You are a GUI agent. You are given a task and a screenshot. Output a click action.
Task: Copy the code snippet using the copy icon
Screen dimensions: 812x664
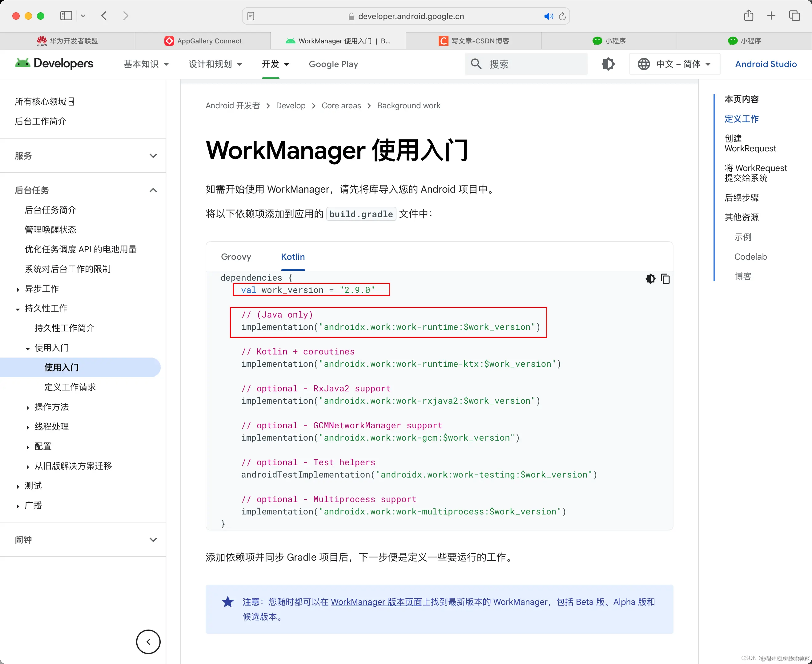pyautogui.click(x=665, y=279)
